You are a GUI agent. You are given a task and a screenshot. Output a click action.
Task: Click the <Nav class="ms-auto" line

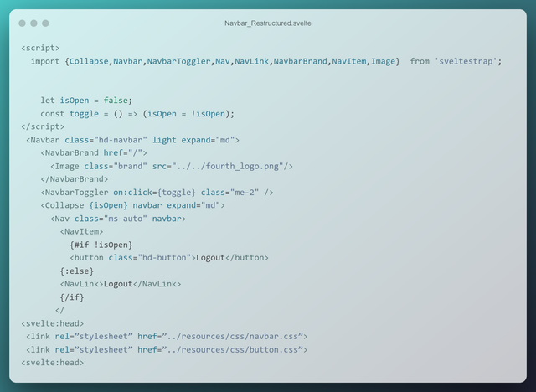click(118, 219)
